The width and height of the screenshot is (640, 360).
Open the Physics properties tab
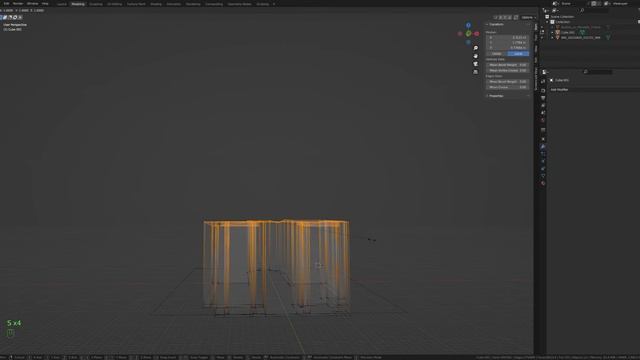pyautogui.click(x=543, y=161)
